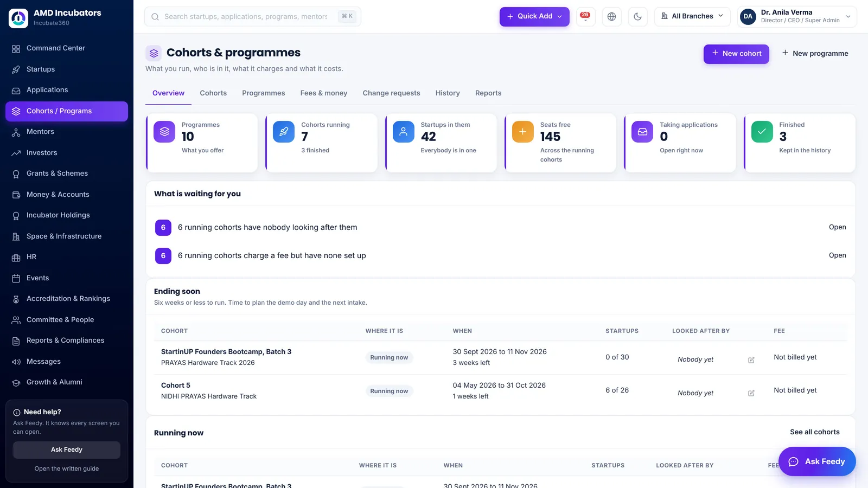
Task: Click the AMD Incubators logo icon
Action: 18,18
